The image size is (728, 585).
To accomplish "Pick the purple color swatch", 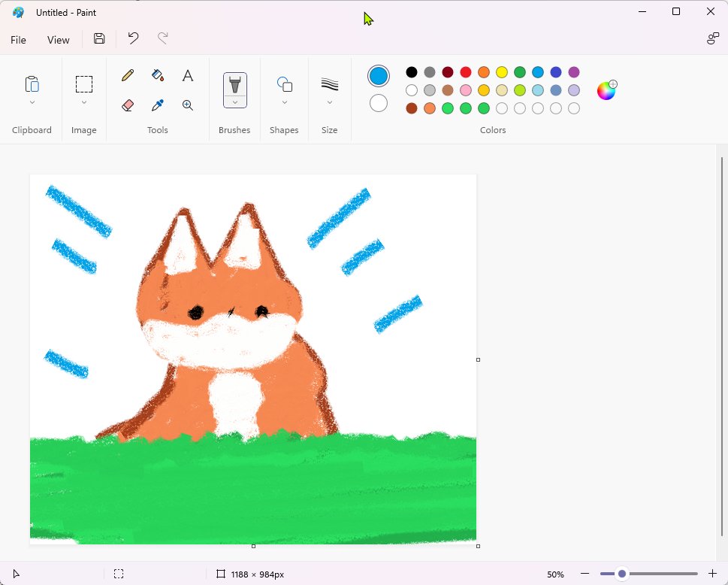I will tap(574, 72).
